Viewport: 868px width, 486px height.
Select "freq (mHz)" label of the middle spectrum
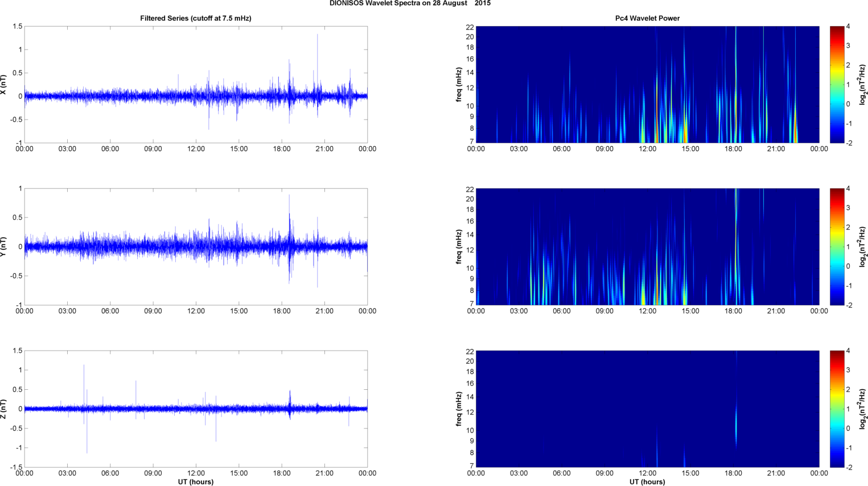(x=459, y=246)
